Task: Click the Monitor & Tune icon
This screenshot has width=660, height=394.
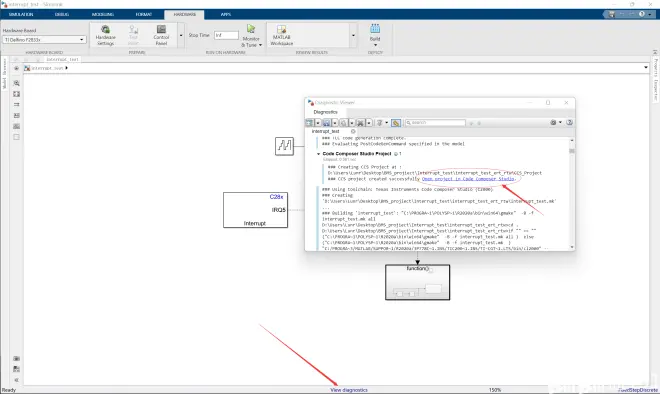Action: point(251,29)
